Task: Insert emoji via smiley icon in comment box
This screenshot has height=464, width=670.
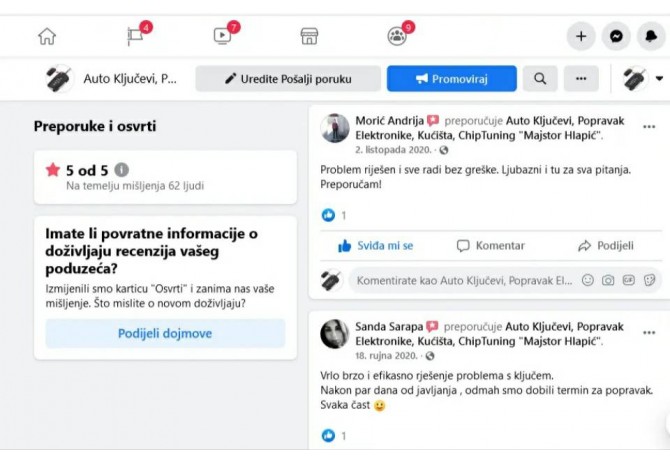Action: pyautogui.click(x=588, y=280)
